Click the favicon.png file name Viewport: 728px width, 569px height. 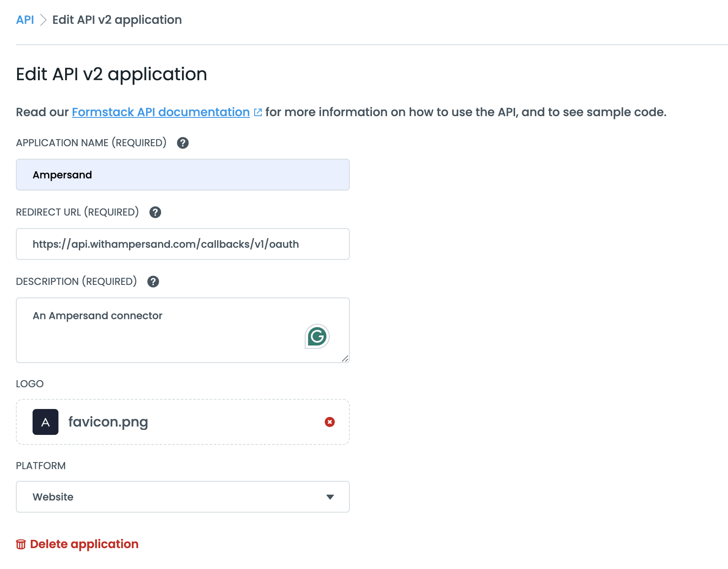click(108, 422)
